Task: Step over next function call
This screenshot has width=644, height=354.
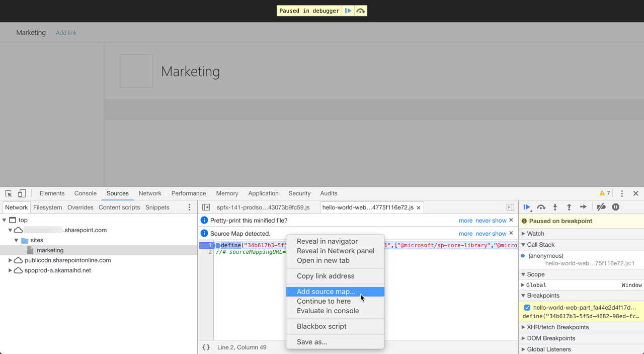Action: pyautogui.click(x=541, y=207)
